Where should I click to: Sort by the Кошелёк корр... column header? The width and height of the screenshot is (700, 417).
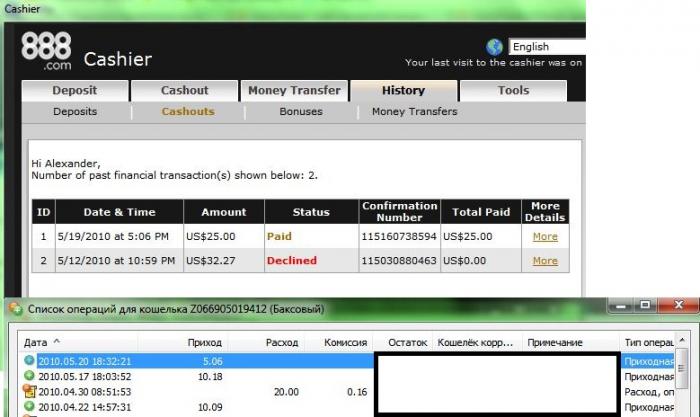pos(477,342)
